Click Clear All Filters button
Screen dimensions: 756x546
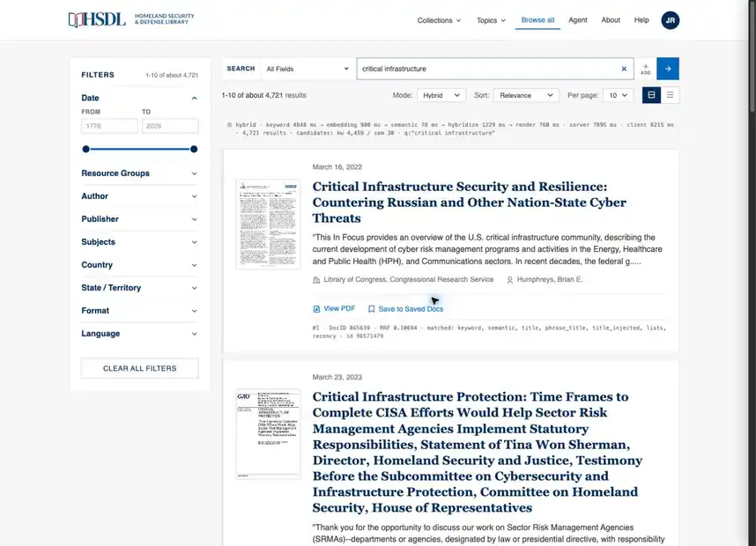click(140, 368)
